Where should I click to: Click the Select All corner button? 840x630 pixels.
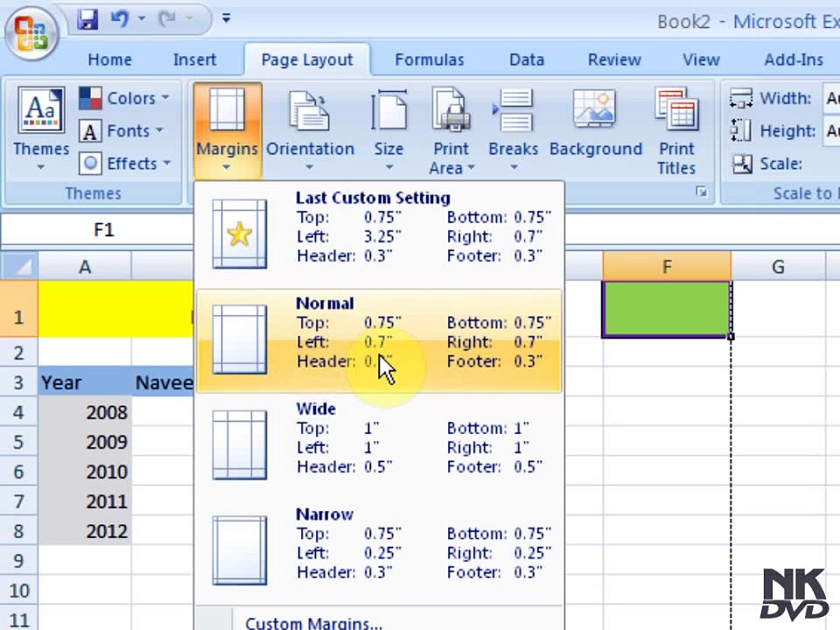pyautogui.click(x=19, y=266)
